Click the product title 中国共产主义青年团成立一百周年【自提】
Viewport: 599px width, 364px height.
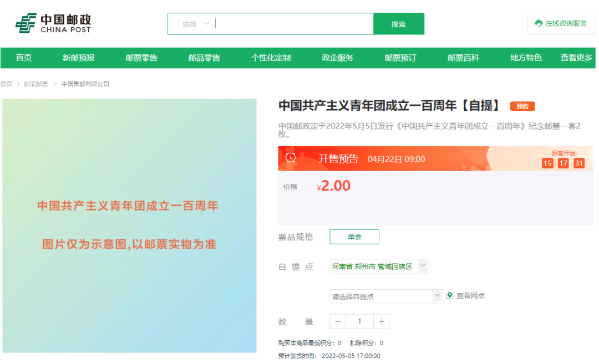(x=389, y=106)
